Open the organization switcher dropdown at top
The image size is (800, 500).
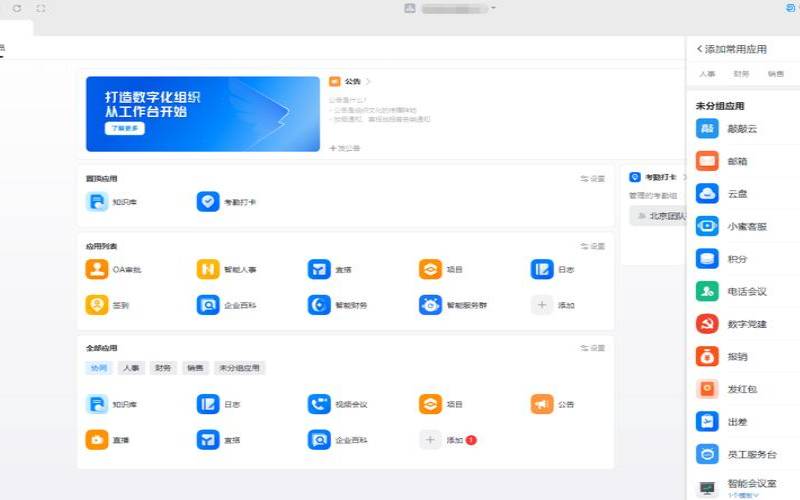(x=493, y=8)
